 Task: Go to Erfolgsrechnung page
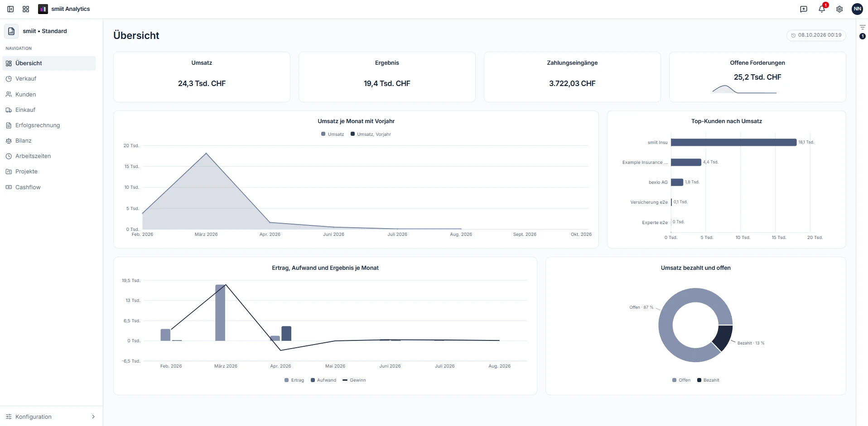click(49, 125)
